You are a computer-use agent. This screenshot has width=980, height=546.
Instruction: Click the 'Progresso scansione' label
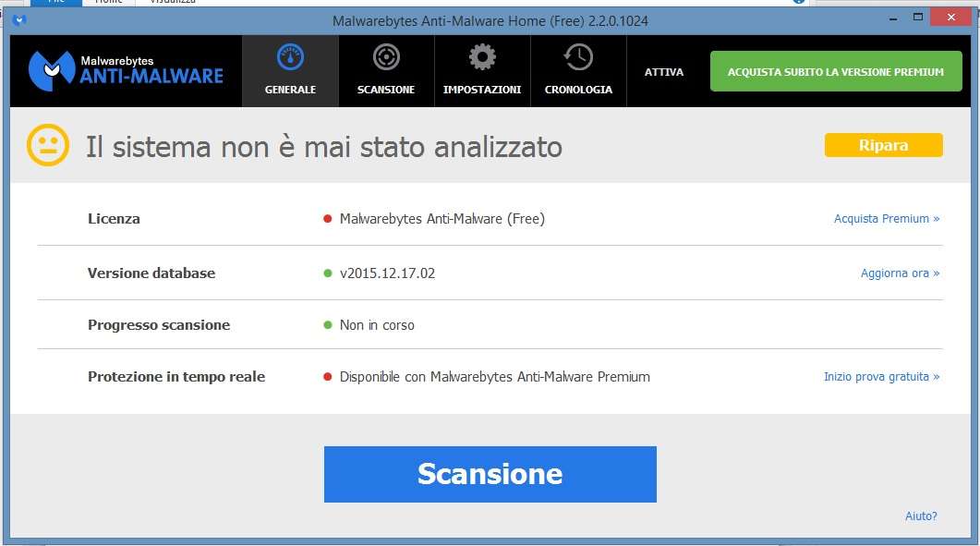159,325
